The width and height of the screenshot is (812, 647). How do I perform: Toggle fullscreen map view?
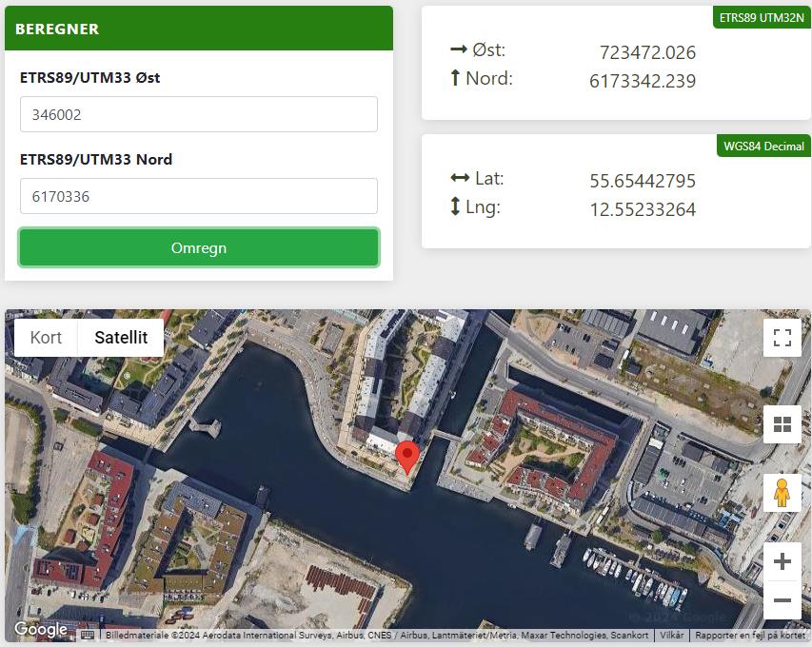pyautogui.click(x=782, y=338)
